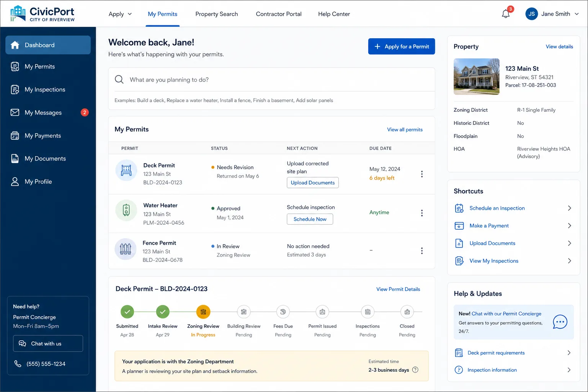This screenshot has height=392, width=588.
Task: Click the Chat with our Permit Concierge link
Action: [x=506, y=314]
